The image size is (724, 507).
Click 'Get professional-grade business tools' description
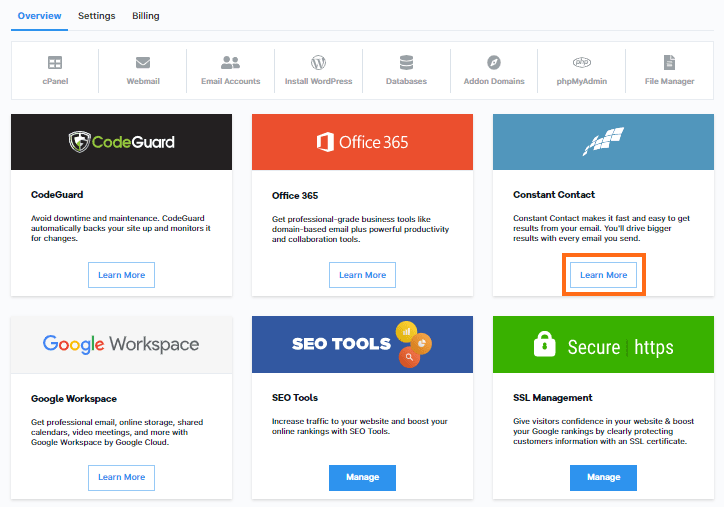[360, 229]
